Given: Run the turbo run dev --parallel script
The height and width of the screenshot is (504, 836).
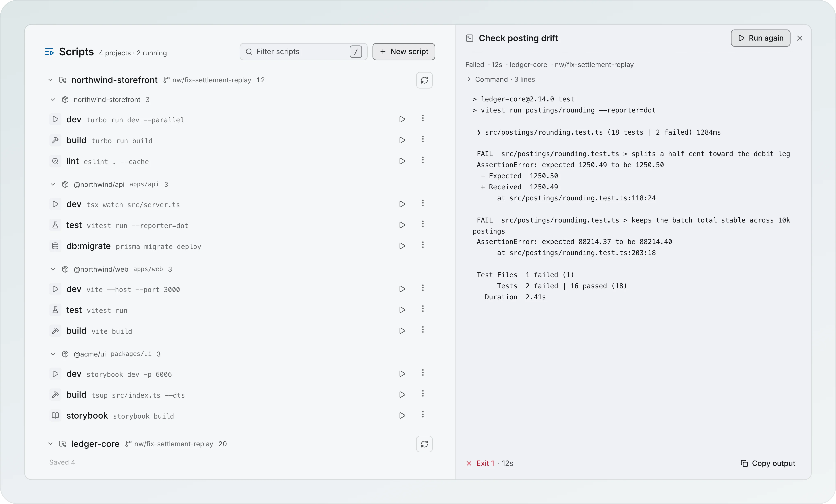Looking at the screenshot, I should tap(402, 119).
